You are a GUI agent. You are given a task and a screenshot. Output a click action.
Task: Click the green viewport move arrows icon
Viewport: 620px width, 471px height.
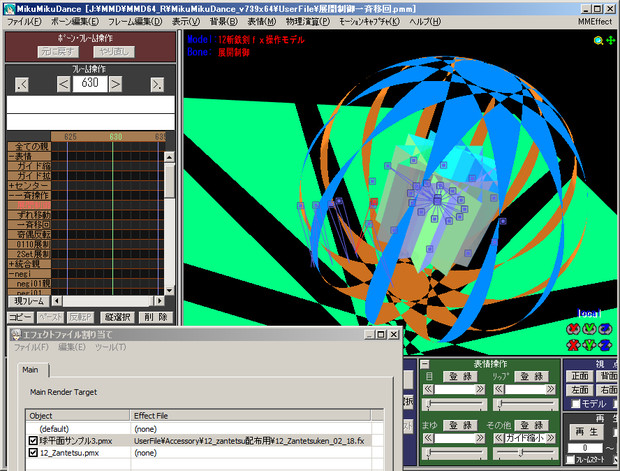click(x=610, y=40)
